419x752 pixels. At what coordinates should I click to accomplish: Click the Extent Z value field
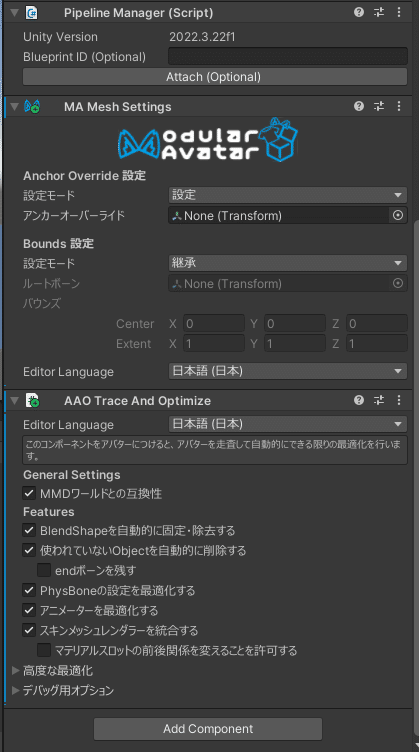pyautogui.click(x=377, y=344)
